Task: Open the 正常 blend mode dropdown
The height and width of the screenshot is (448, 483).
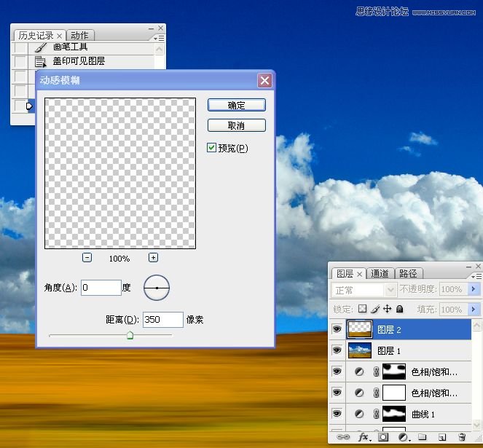Action: [x=364, y=290]
